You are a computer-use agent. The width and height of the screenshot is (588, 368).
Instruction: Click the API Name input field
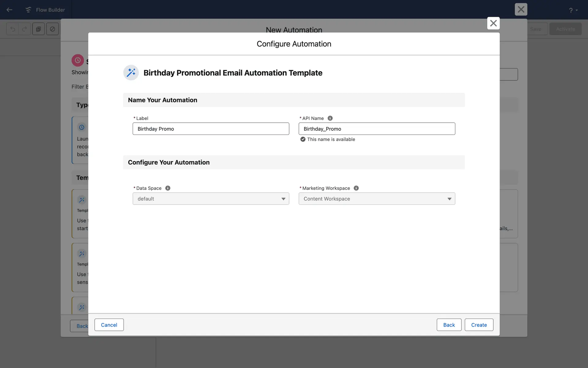pos(377,129)
